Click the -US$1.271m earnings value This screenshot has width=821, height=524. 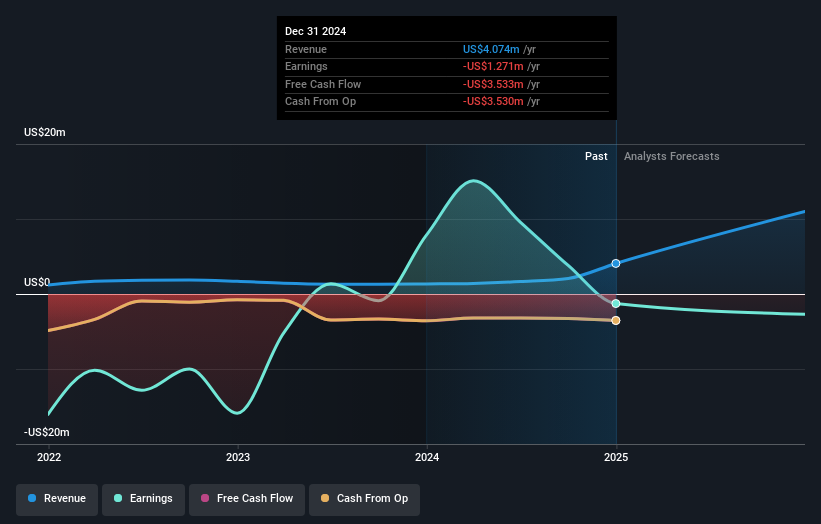[493, 66]
